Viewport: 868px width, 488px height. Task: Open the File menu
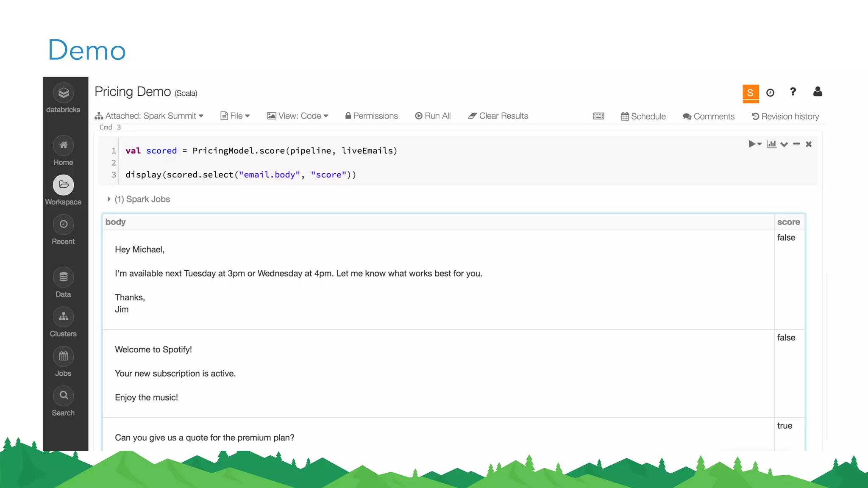click(235, 116)
